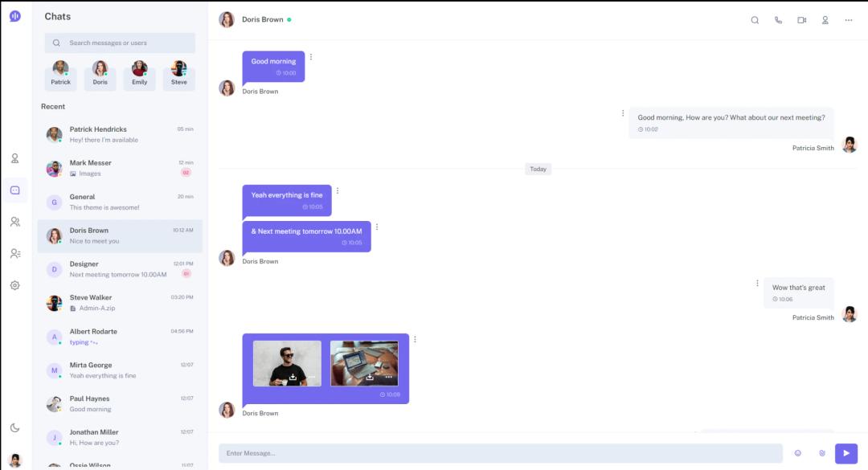The width and height of the screenshot is (868, 470).
Task: Open the emoji picker beside the message box
Action: (798, 453)
